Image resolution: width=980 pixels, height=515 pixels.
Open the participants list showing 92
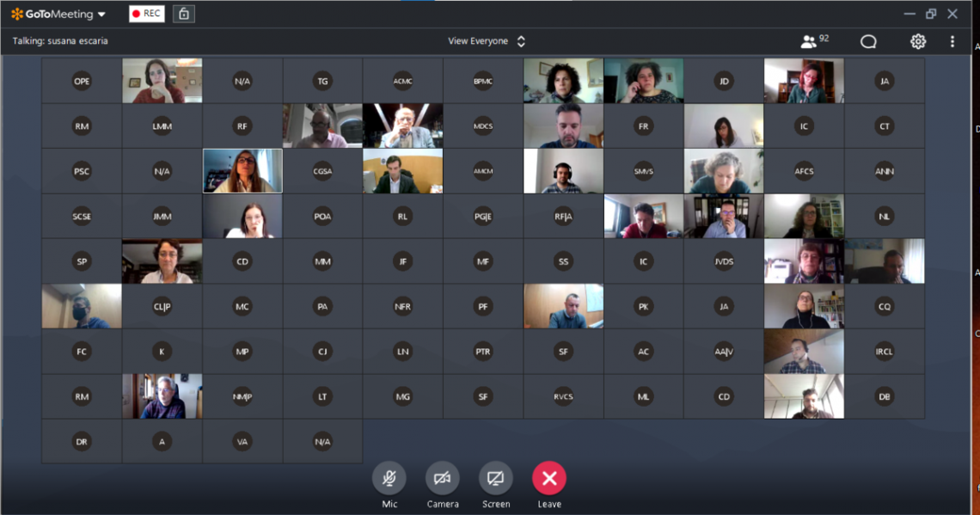(x=814, y=41)
